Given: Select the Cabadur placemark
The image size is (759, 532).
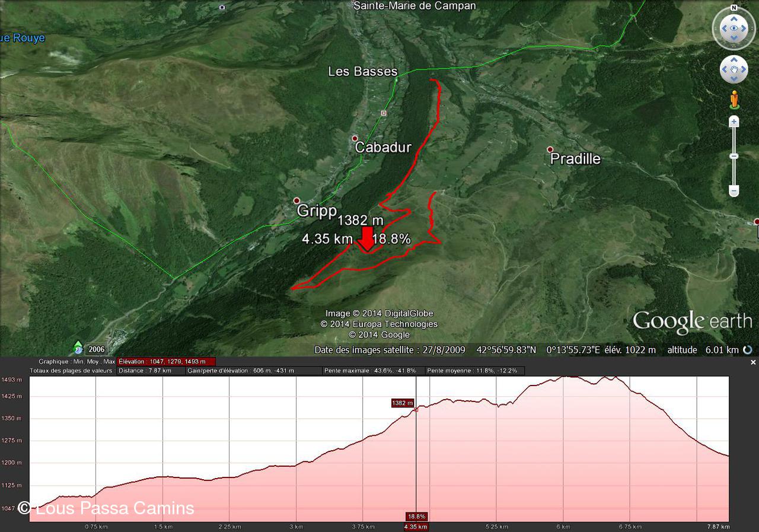Looking at the screenshot, I should (x=355, y=138).
